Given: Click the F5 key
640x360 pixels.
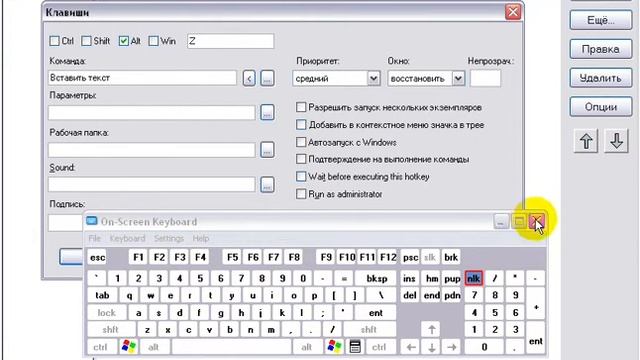Looking at the screenshot, I should [x=233, y=258].
